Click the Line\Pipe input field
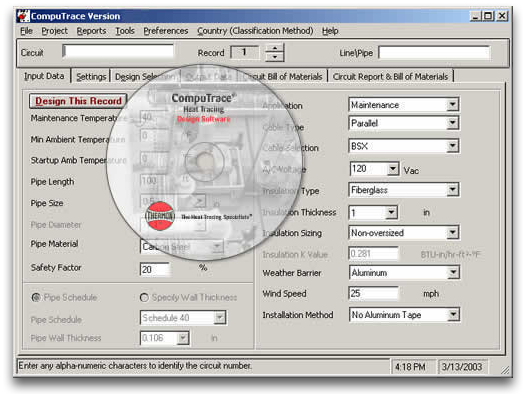 coord(434,53)
